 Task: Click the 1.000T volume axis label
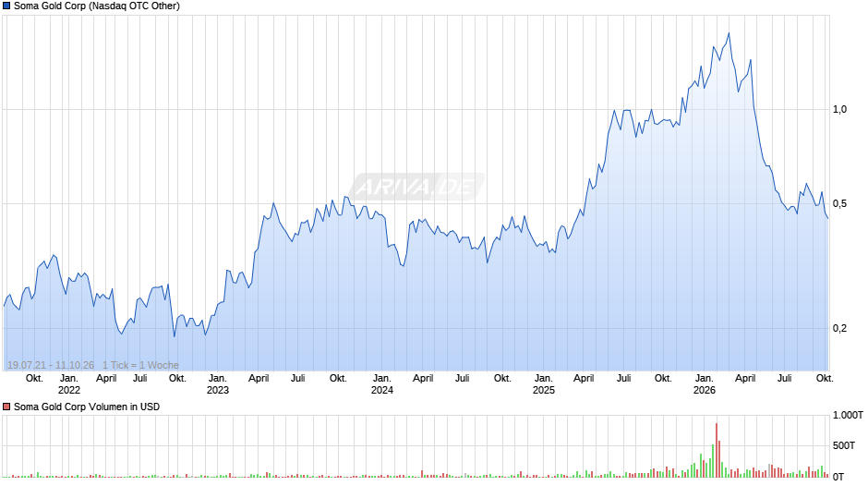(x=848, y=415)
